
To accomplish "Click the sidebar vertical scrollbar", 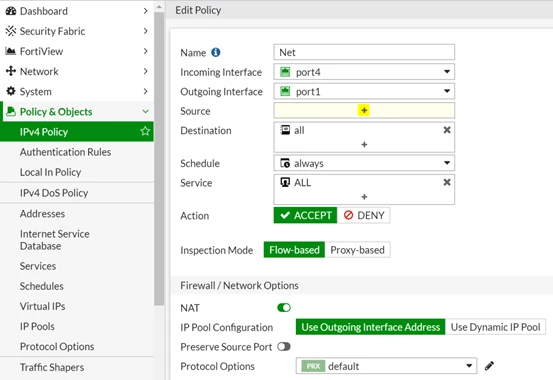I will tap(159, 159).
